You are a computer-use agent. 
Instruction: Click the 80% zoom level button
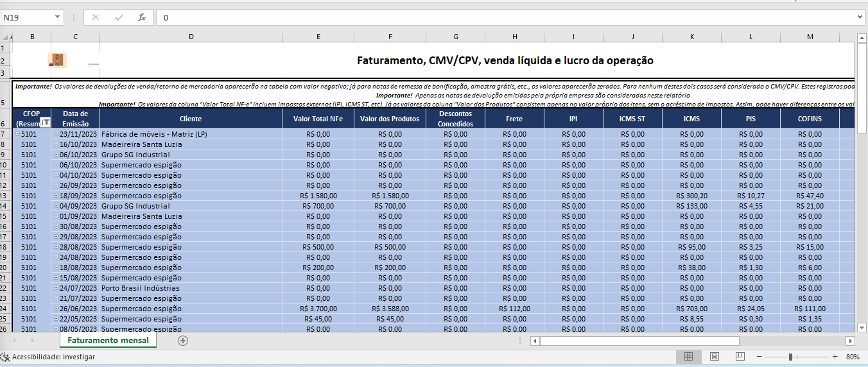click(x=853, y=357)
